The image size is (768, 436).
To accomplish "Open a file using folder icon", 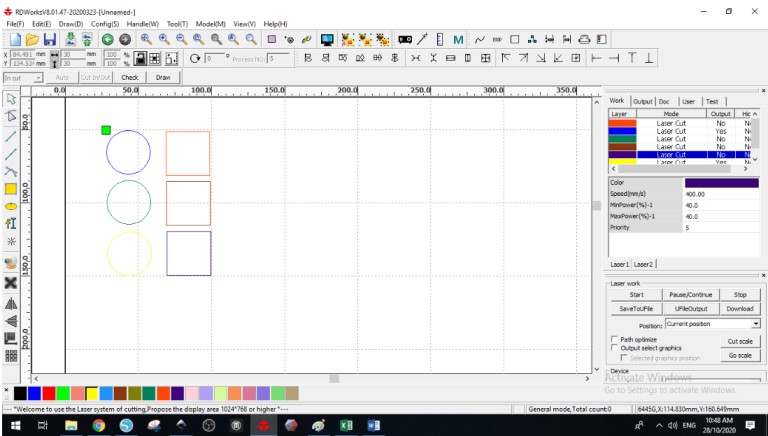I will (32, 40).
